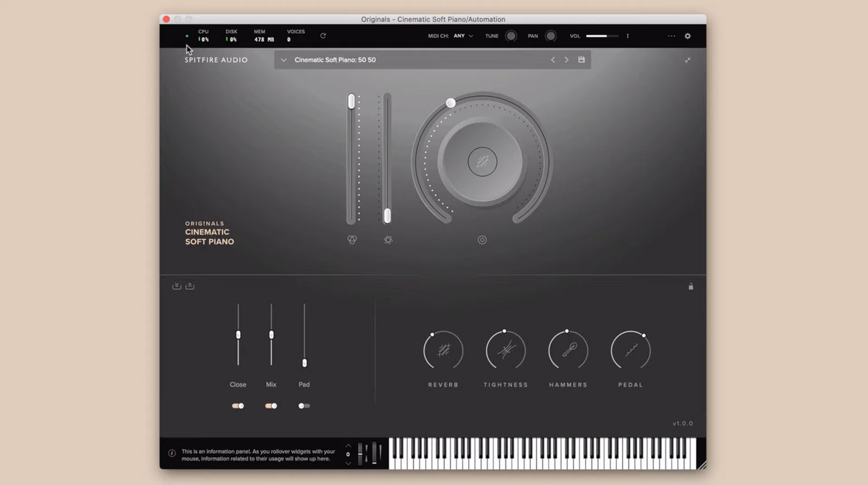Screen dimensions: 868x485
Task: Go to the next preset
Action: (x=566, y=60)
